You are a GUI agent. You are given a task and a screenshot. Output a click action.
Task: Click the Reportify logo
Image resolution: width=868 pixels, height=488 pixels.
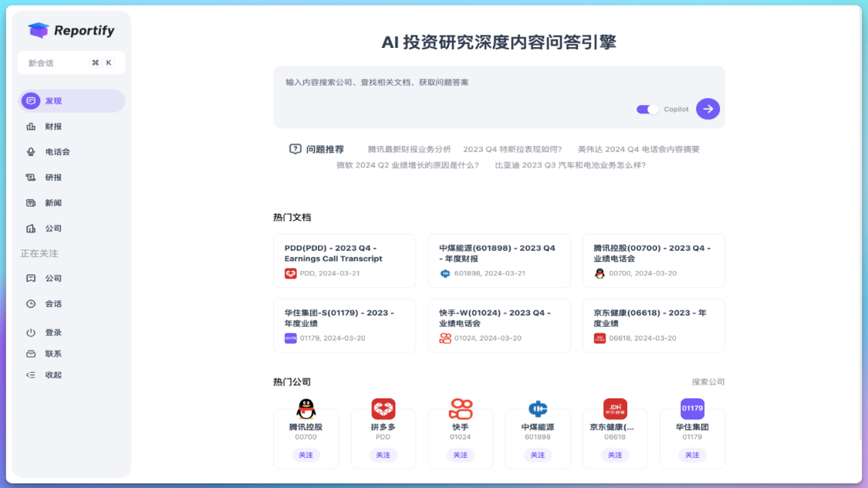tap(71, 30)
